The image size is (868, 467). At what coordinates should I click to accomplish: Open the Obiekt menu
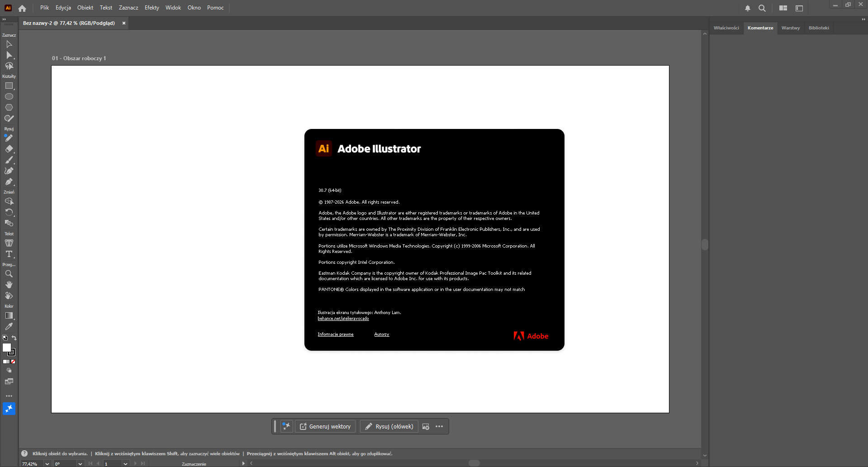coord(85,8)
